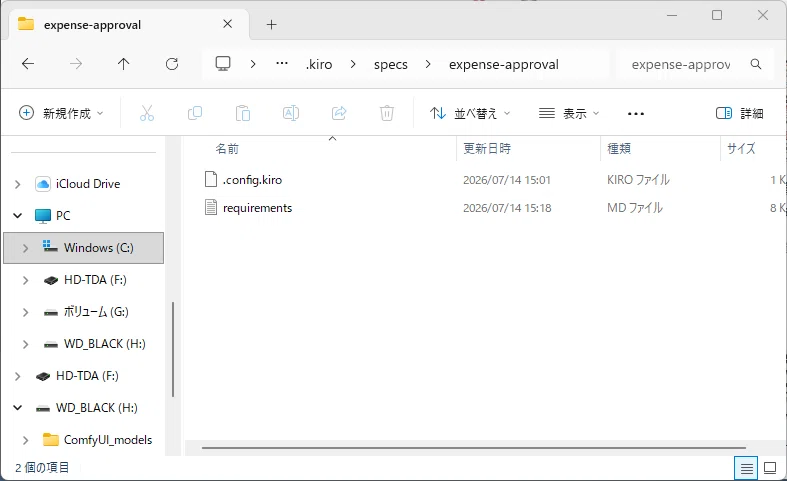Click the Cut scissors icon
The width and height of the screenshot is (787, 481).
(x=147, y=113)
